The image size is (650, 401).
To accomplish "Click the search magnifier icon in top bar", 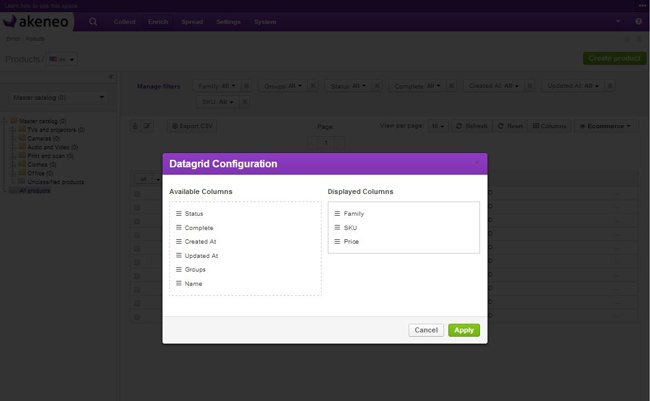I will (93, 21).
